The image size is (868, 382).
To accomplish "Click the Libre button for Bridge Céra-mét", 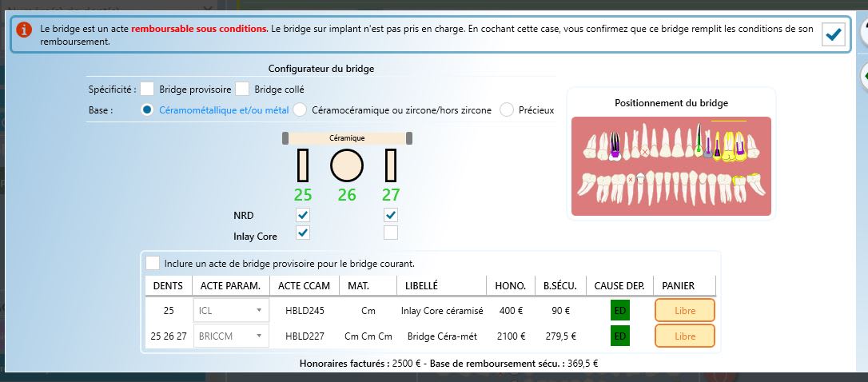I will [x=684, y=336].
